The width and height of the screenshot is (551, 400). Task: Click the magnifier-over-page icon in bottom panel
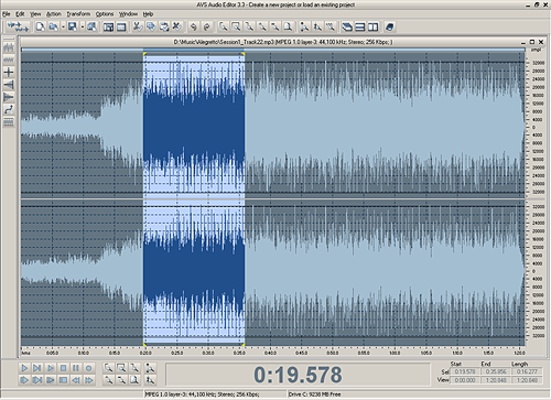tap(135, 380)
